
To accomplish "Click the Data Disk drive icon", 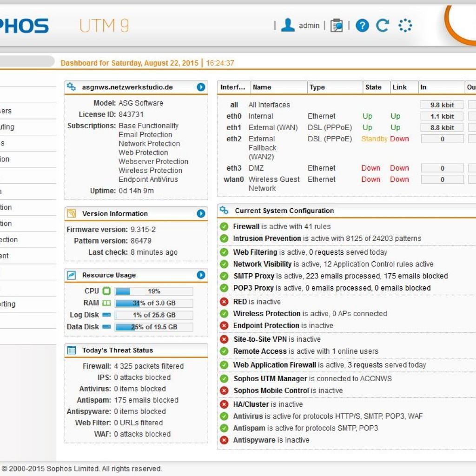I will tap(106, 327).
